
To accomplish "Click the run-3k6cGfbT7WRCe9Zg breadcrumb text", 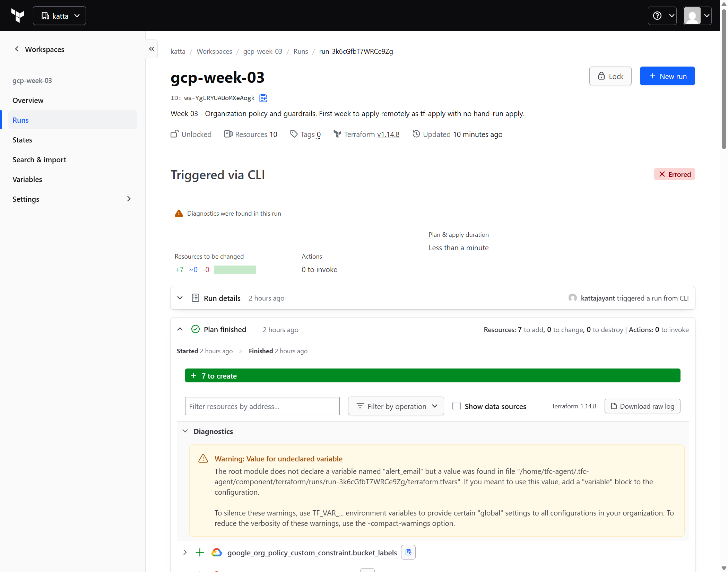I will pos(356,51).
